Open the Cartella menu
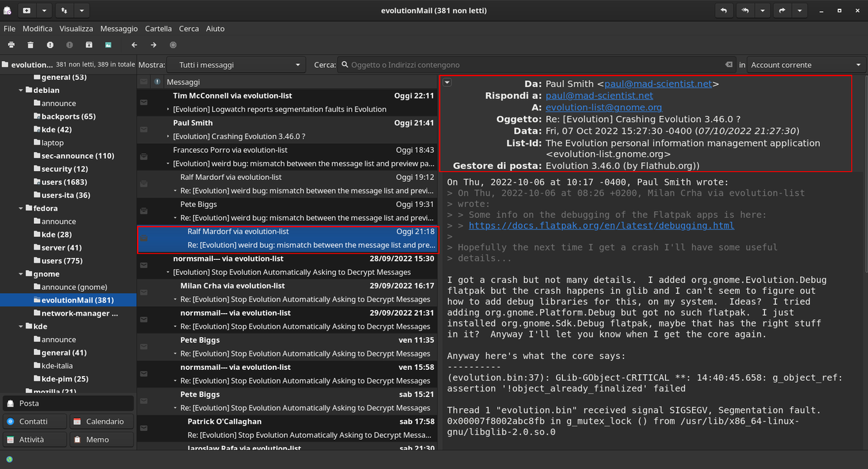This screenshot has width=868, height=469. (158, 29)
